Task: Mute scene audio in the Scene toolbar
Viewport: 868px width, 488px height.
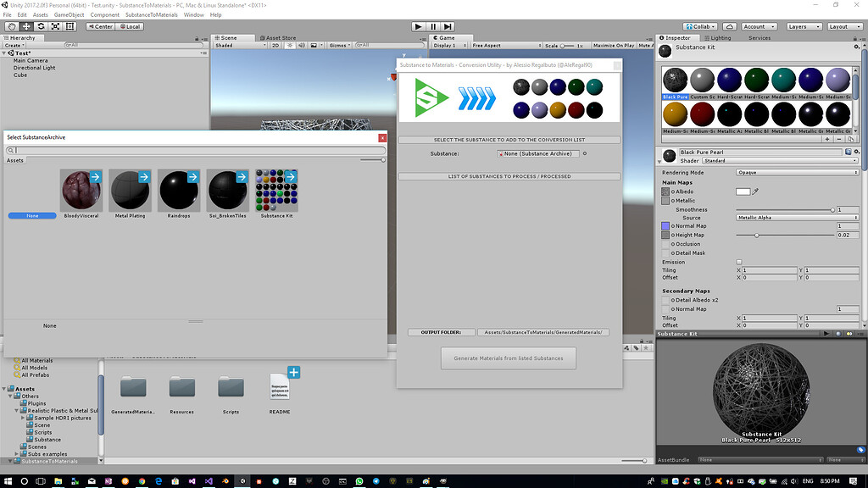Action: pos(302,45)
